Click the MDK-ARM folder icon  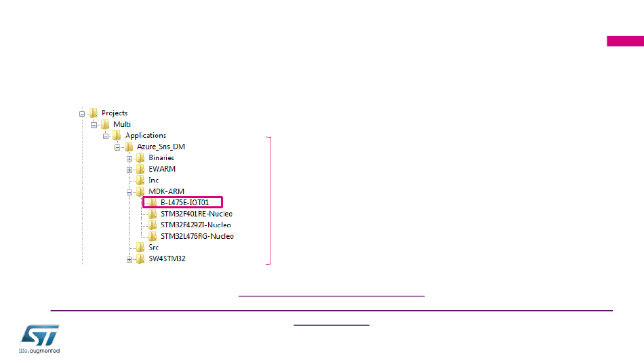(140, 191)
